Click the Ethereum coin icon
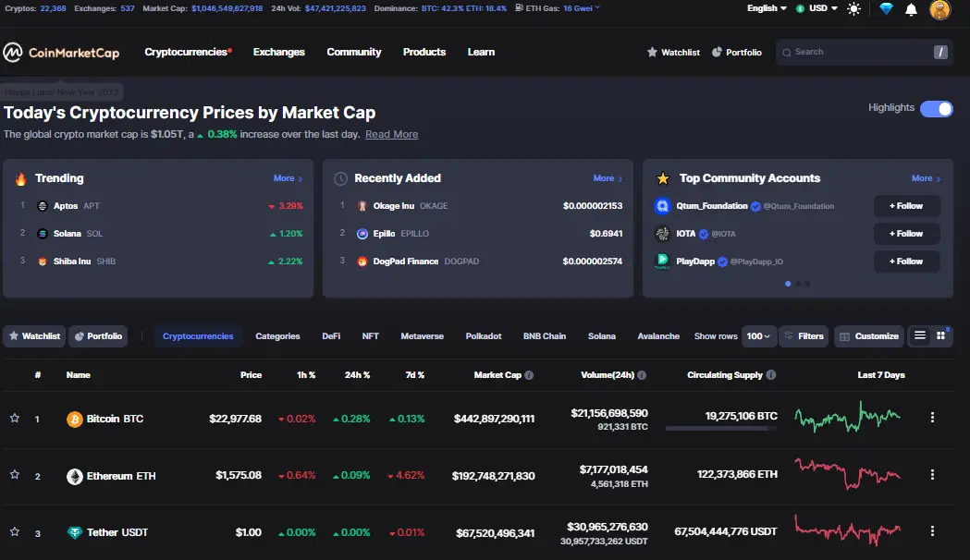Image resolution: width=970 pixels, height=560 pixels. pos(74,476)
